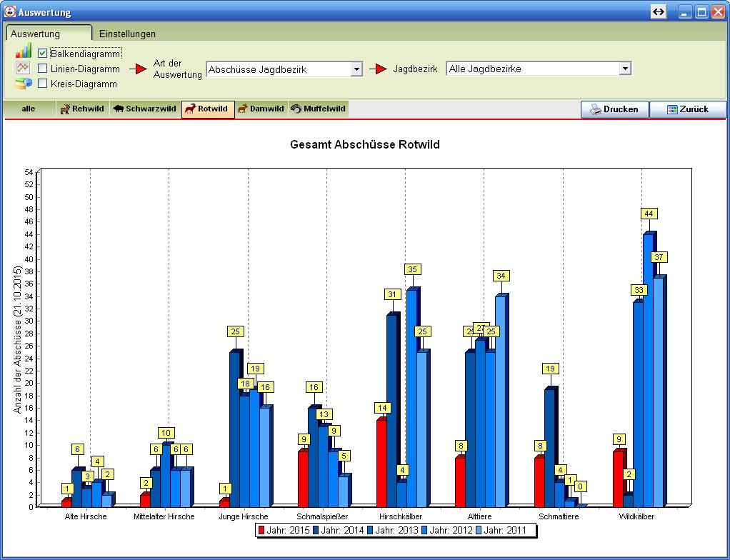Image resolution: width=730 pixels, height=560 pixels.
Task: Click the line chart icon
Action: coord(24,67)
